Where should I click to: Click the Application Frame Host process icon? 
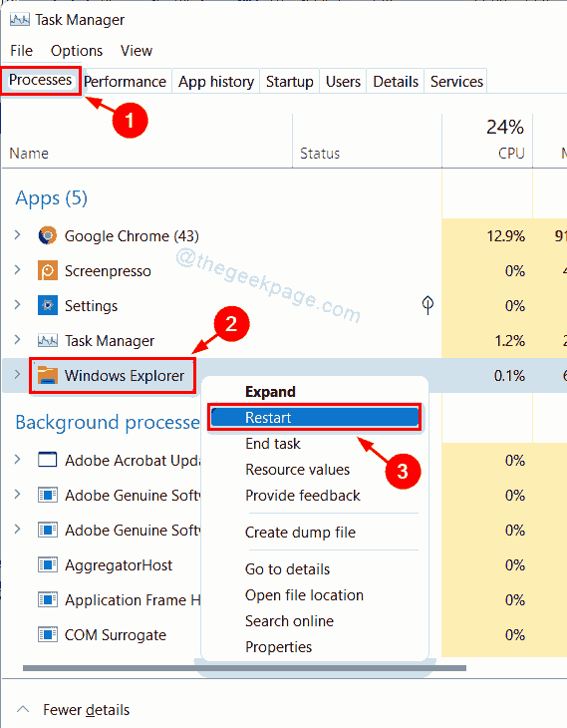47,600
